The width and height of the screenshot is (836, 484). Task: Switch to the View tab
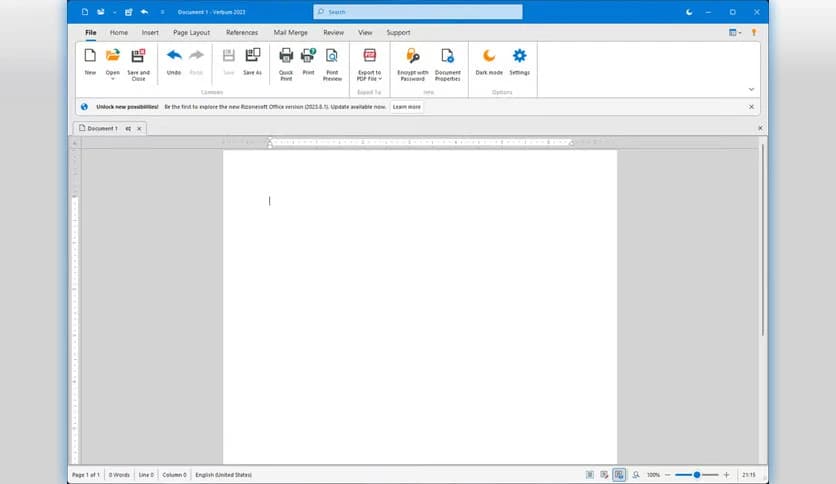[x=365, y=33]
